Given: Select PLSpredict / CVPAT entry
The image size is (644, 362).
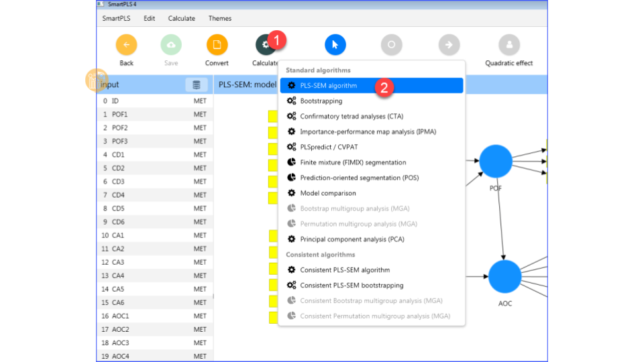Looking at the screenshot, I should [372, 147].
